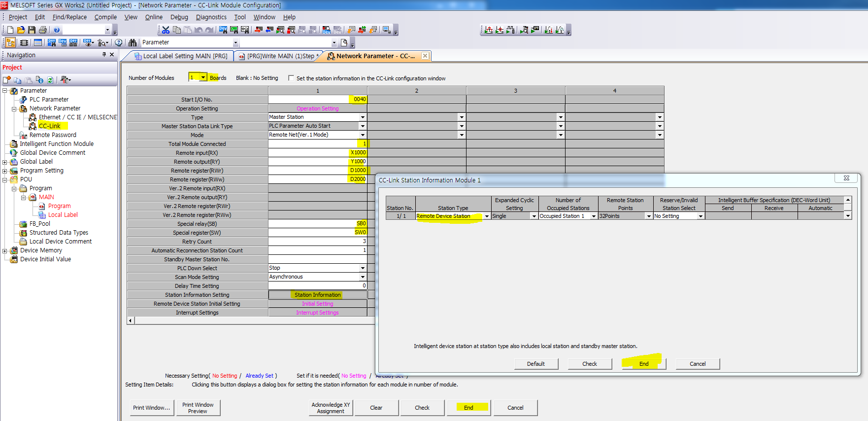Collapse the Parameter tree node
The width and height of the screenshot is (868, 421).
pos(5,91)
